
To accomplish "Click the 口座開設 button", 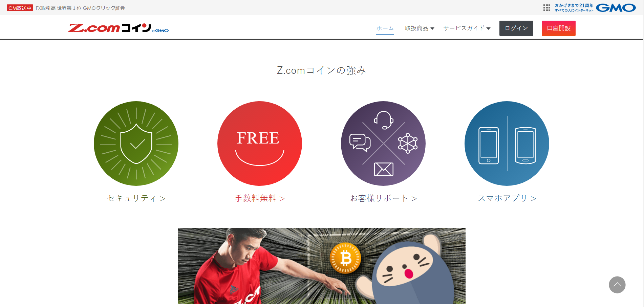I will (x=559, y=28).
